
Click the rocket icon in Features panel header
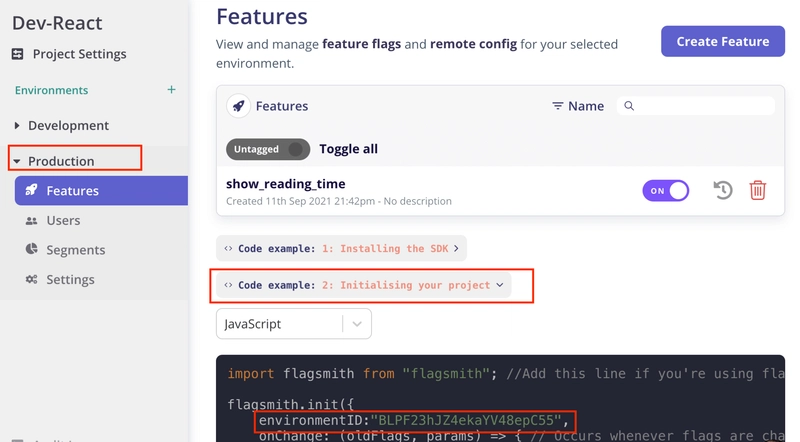(x=238, y=106)
